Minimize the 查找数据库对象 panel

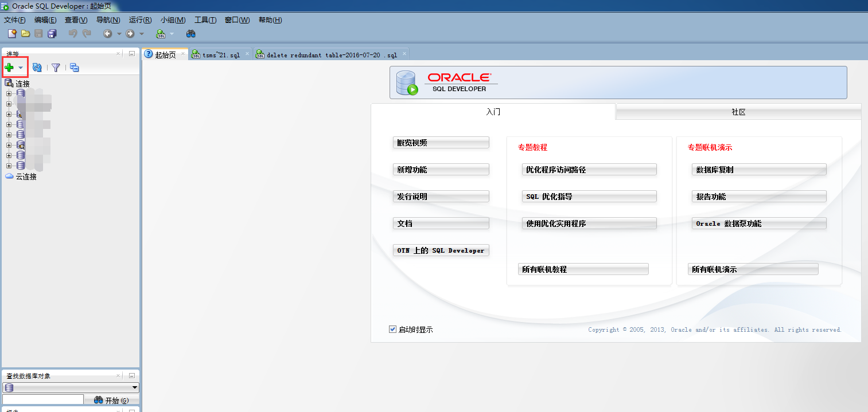coord(131,376)
